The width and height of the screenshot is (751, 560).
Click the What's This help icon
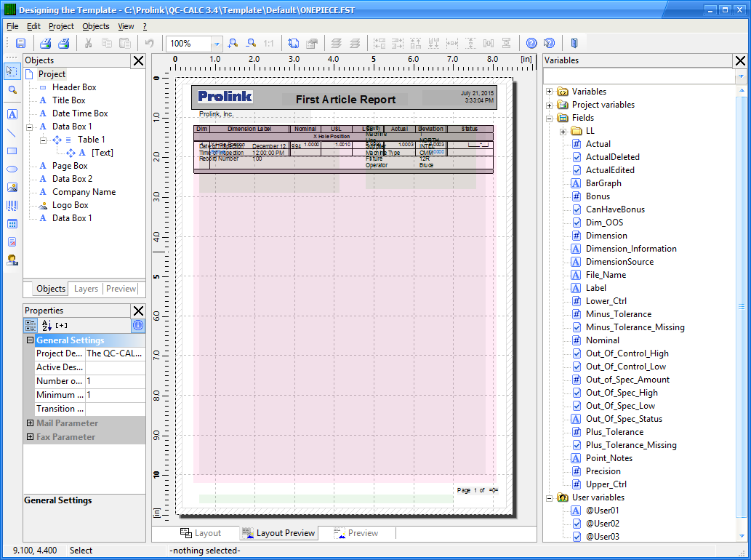(x=550, y=44)
